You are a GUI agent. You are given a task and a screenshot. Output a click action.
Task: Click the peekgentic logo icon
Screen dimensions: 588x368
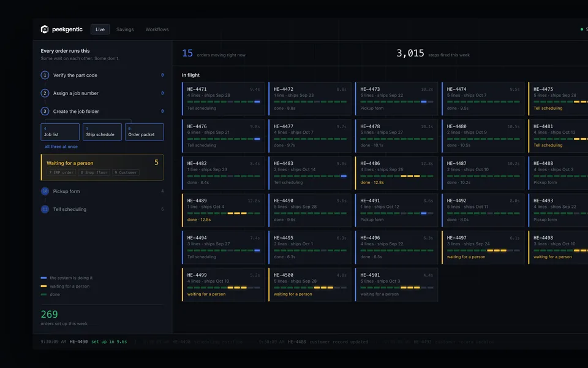coord(45,29)
